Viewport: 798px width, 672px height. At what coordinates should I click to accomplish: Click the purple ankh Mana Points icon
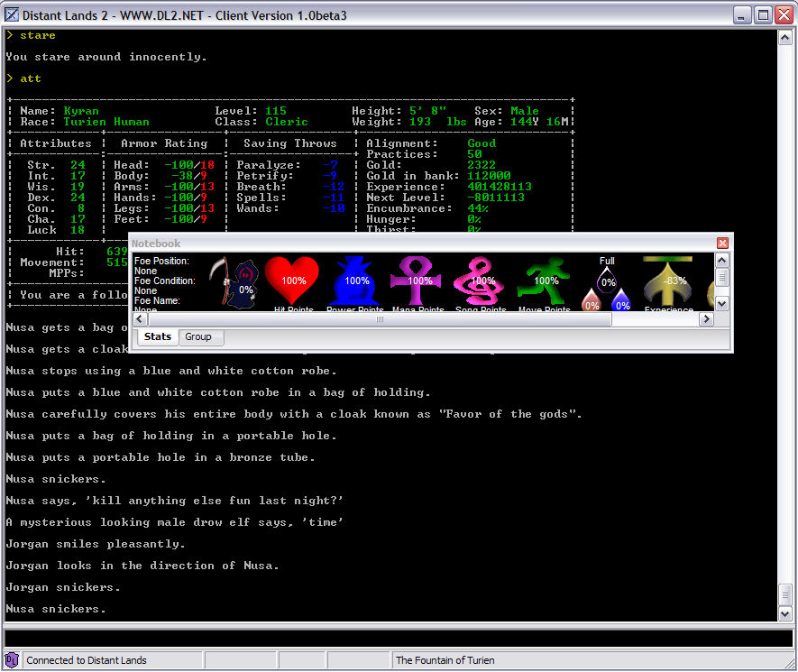(x=419, y=281)
